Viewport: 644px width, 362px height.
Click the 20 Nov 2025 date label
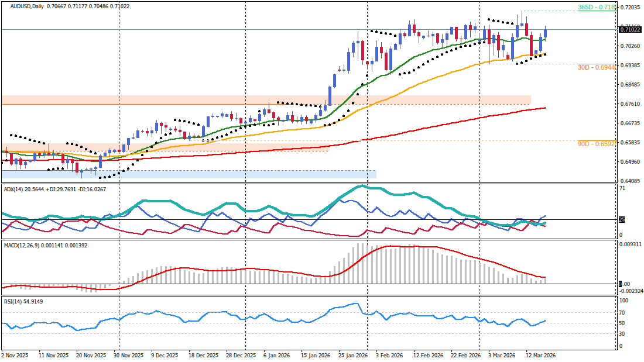[91, 355]
